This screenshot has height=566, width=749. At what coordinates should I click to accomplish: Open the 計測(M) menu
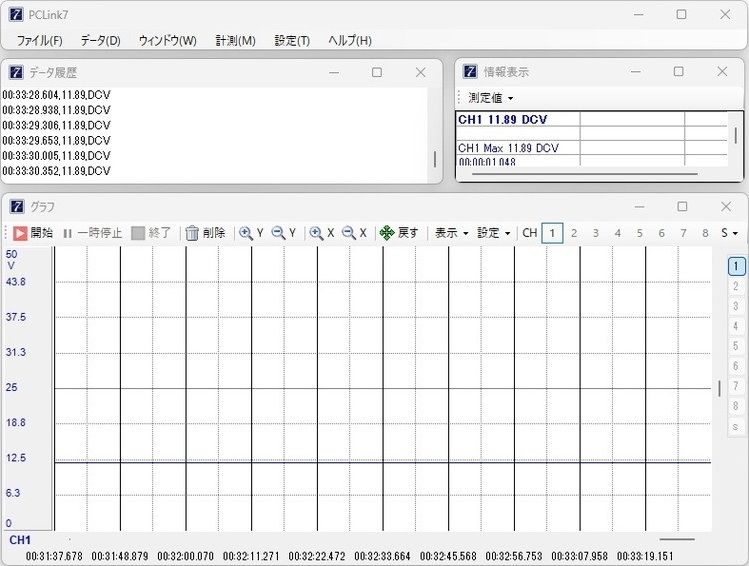coord(234,40)
